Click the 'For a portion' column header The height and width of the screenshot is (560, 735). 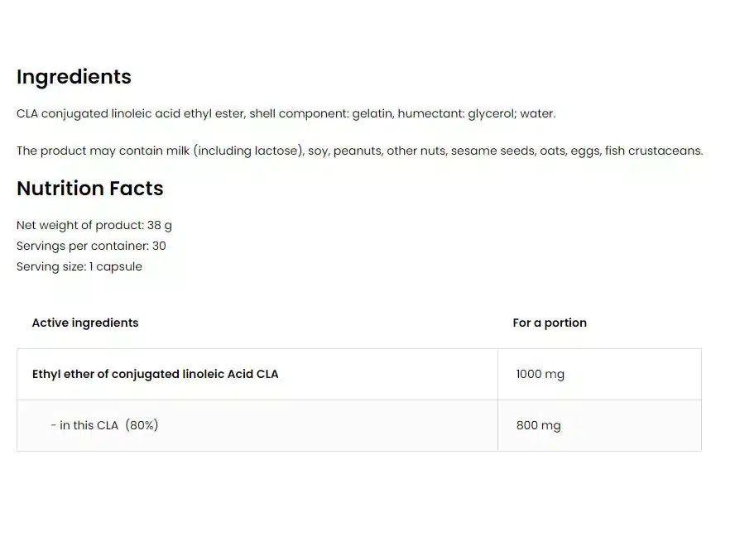click(550, 323)
